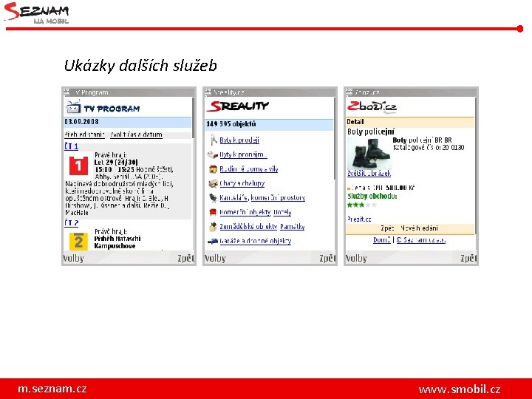Click the cottage icon beside Chaty a chalupy

tap(213, 183)
